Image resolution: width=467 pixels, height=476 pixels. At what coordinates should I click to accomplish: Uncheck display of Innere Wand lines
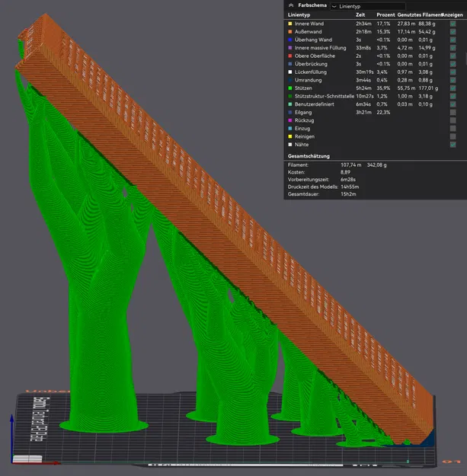click(453, 24)
